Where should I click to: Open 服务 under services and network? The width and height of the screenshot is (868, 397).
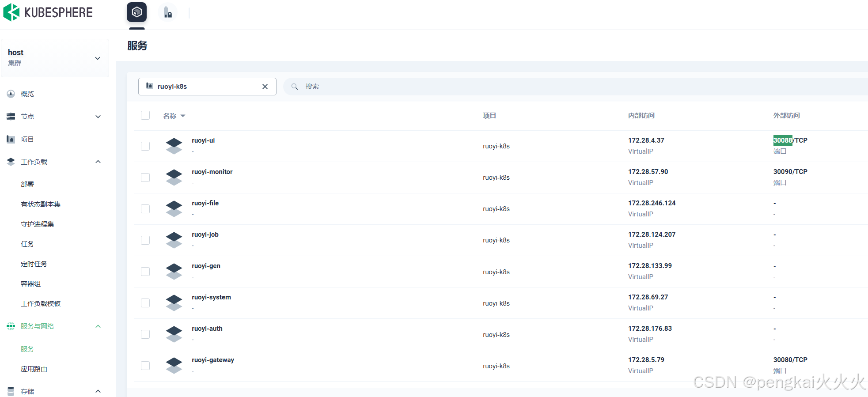pyautogui.click(x=27, y=349)
